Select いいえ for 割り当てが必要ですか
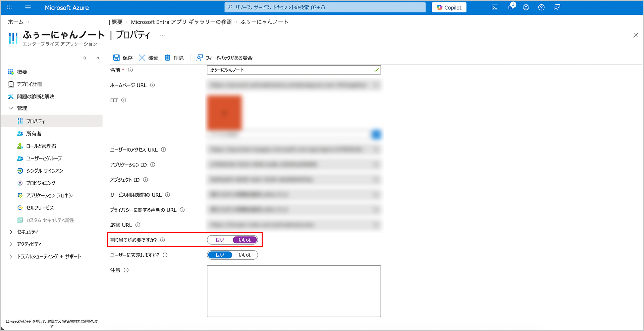The height and width of the screenshot is (331, 644). point(245,240)
